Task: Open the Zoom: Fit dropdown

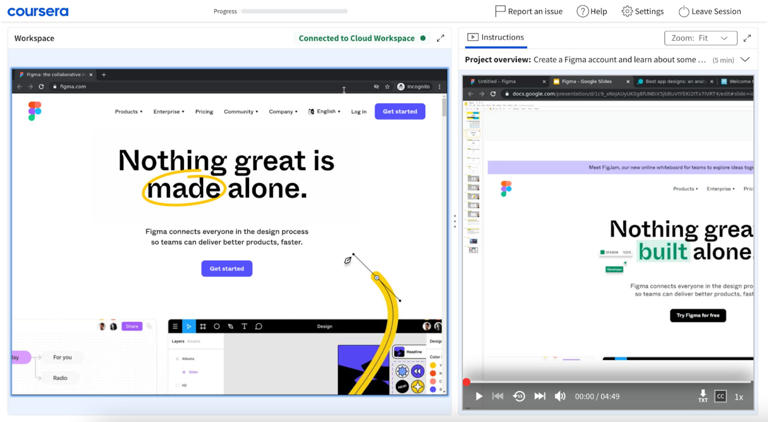Action: [x=700, y=38]
